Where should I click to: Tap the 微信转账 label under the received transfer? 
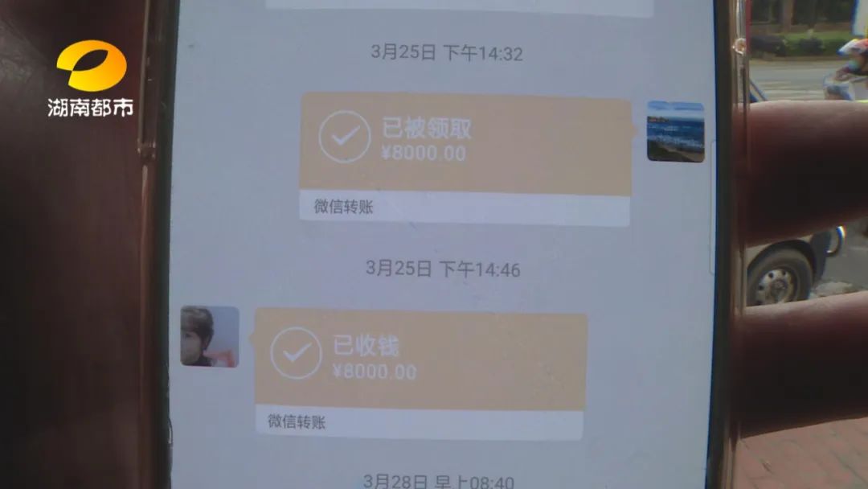[x=297, y=421]
